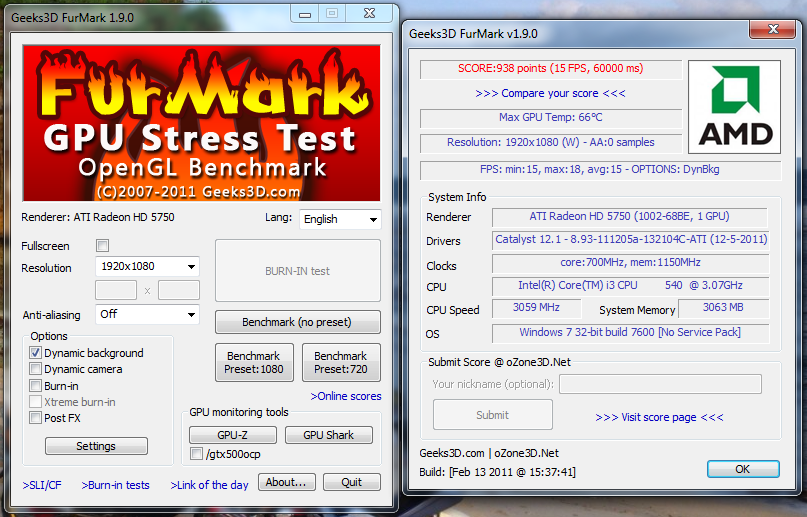
Task: Click the About... button
Action: [287, 482]
